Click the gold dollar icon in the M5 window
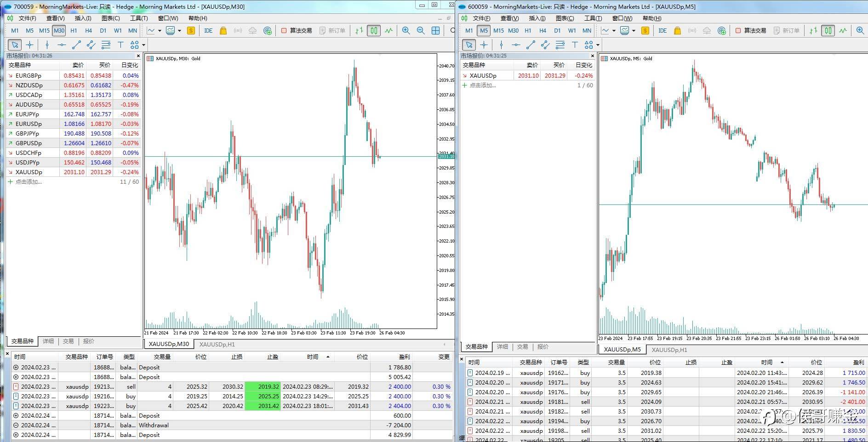This screenshot has width=868, height=442. (x=645, y=30)
